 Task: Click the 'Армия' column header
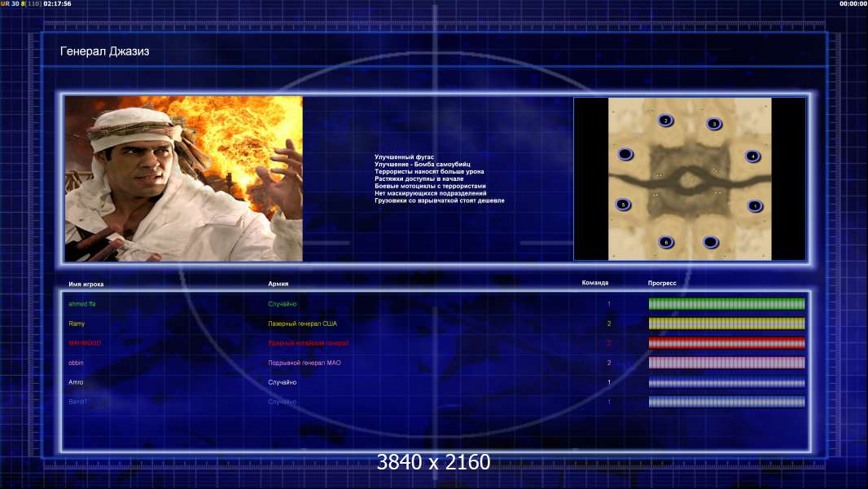point(278,284)
